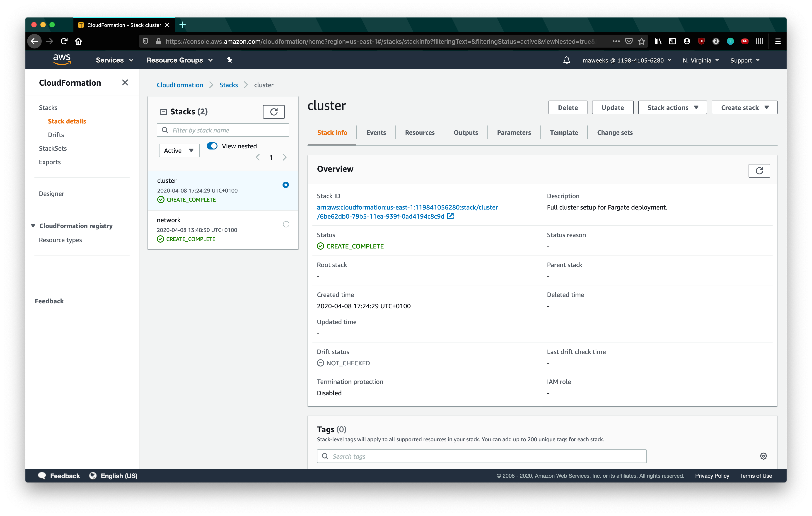Bookmark the page with star icon
Viewport: 812px width, 516px height.
[641, 41]
